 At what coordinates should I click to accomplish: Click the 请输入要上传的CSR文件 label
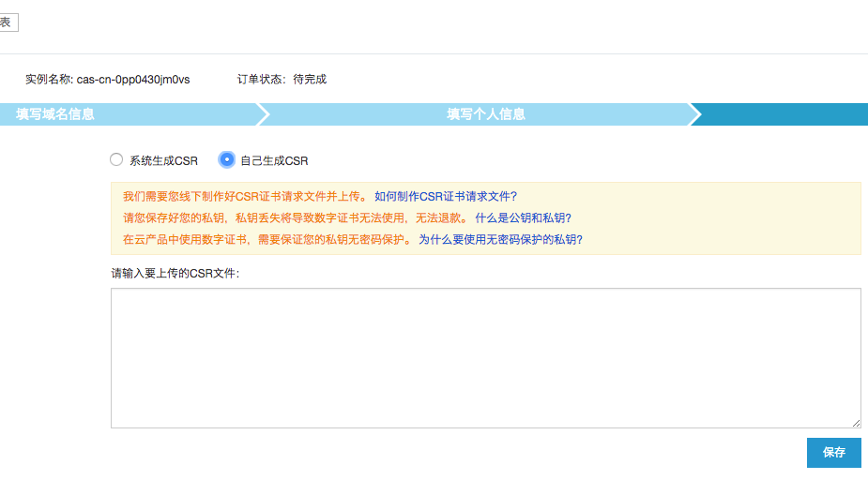[175, 274]
